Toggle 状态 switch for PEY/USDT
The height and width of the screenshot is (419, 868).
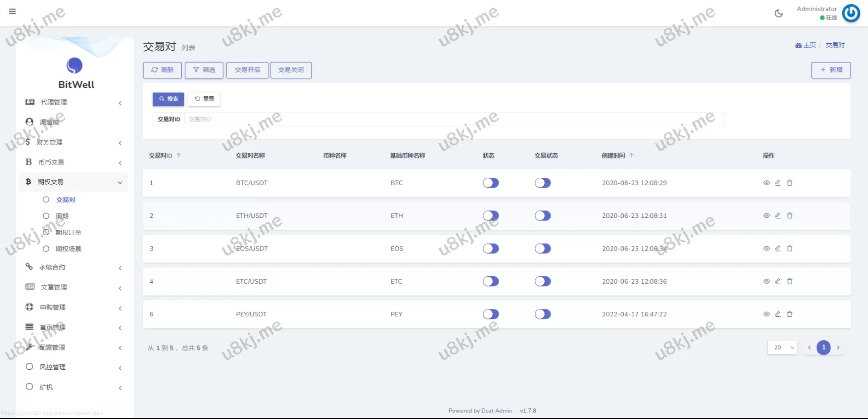click(x=491, y=314)
